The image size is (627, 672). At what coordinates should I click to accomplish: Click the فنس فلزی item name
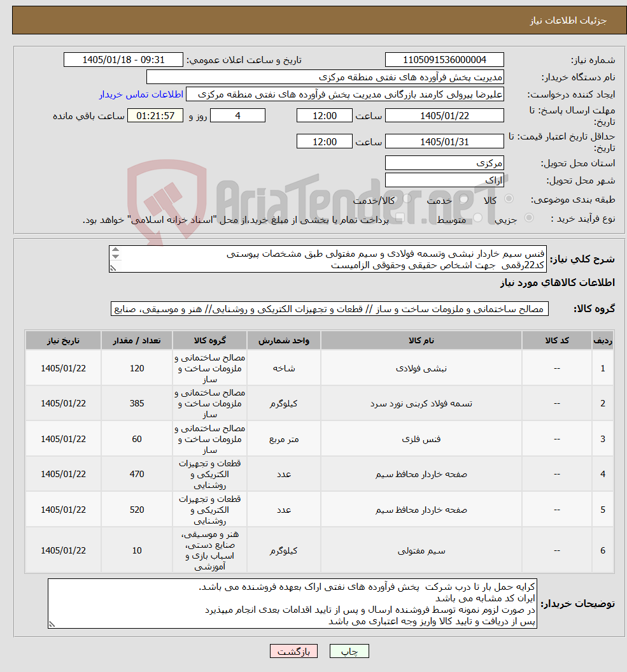421,440
